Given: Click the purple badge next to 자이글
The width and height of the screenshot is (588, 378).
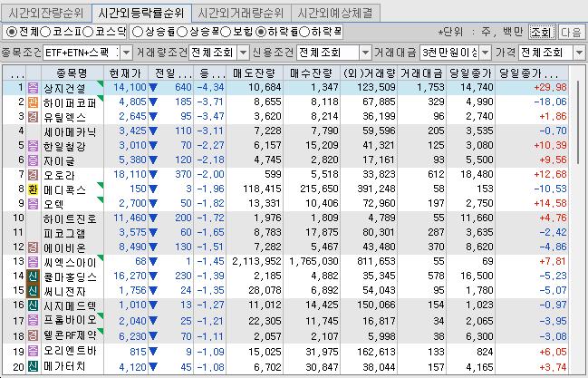Looking at the screenshot, I should [33, 160].
